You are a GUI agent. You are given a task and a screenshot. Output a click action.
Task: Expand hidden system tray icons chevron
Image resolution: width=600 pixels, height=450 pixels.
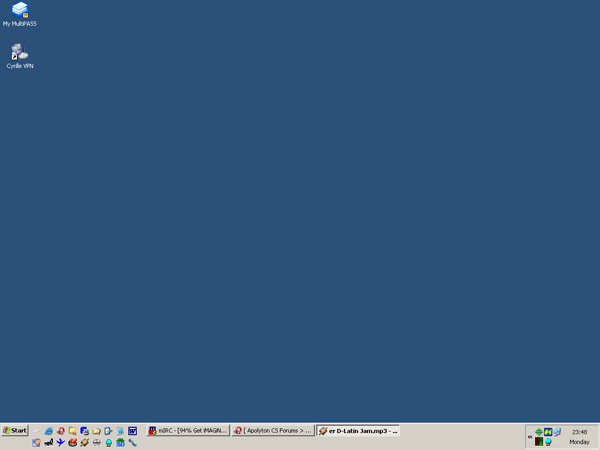pyautogui.click(x=529, y=437)
